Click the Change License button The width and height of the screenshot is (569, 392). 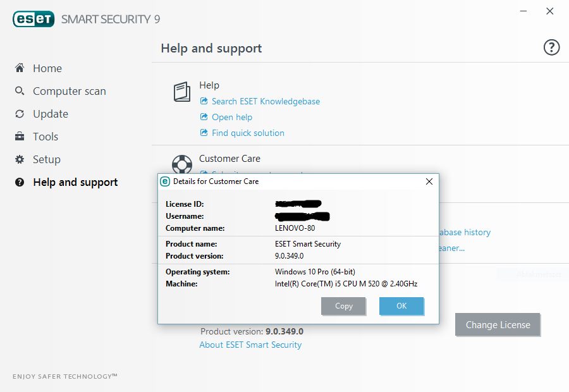click(x=498, y=325)
